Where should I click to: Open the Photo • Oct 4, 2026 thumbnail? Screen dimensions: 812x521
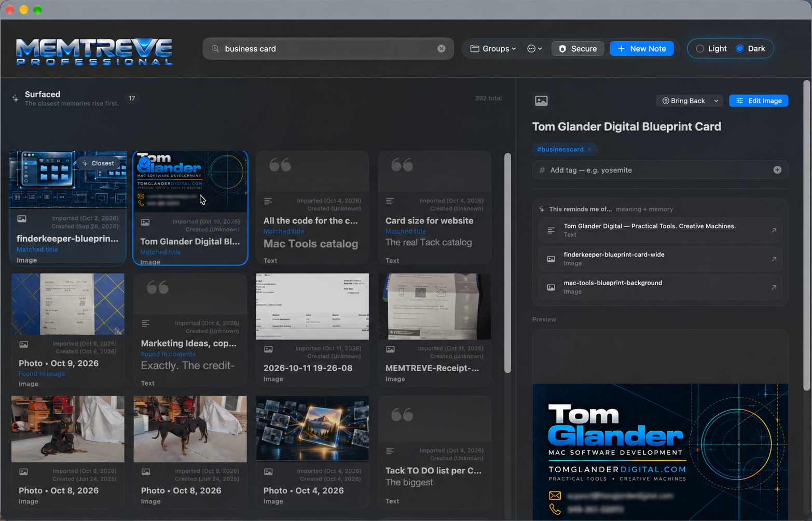coord(312,429)
